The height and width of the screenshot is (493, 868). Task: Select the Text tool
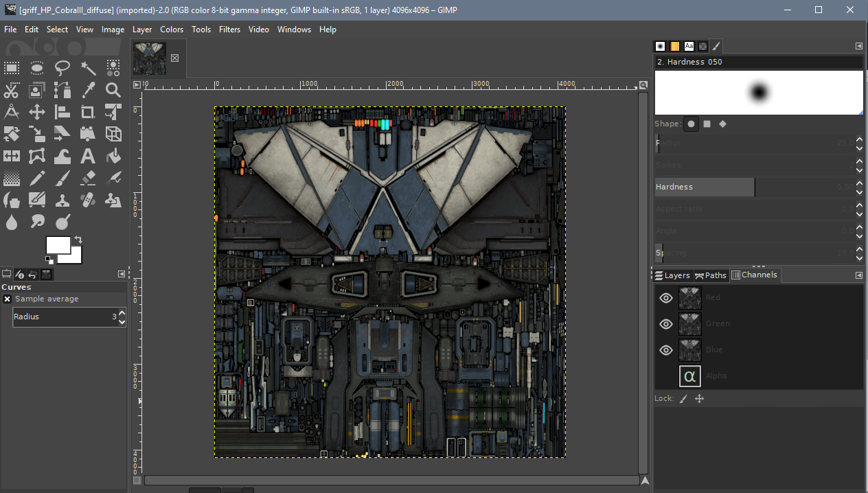pos(88,156)
